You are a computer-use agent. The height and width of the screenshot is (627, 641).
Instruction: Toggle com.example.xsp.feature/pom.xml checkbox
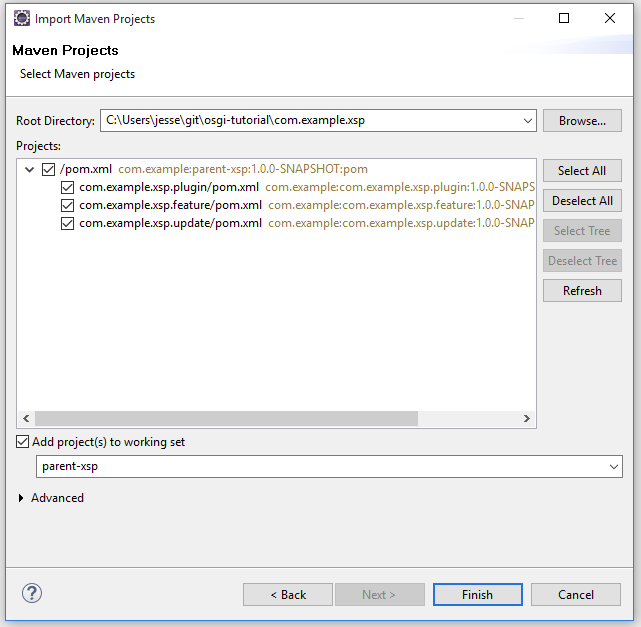click(68, 205)
